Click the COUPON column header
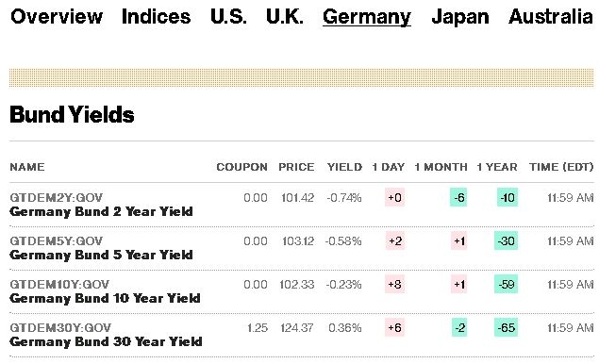The image size is (599, 364). [241, 167]
